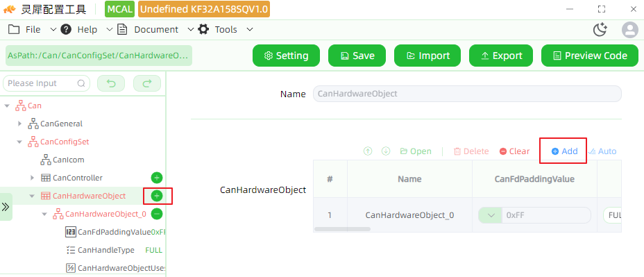Click the redo arrow button
Viewport: 644px width, 277px height.
(146, 83)
